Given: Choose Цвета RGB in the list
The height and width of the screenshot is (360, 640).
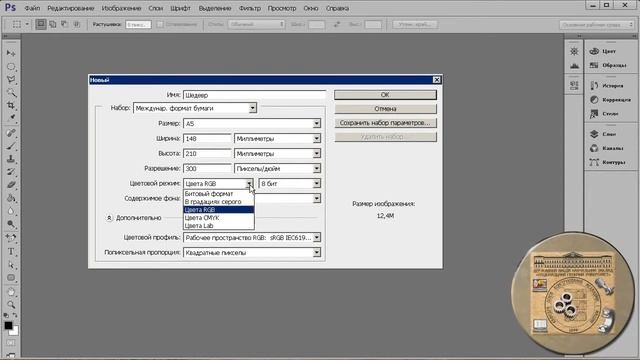Looking at the screenshot, I should tap(219, 210).
